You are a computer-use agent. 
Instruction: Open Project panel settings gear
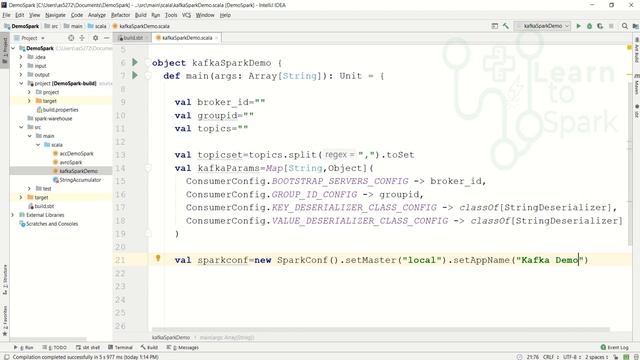(x=96, y=38)
